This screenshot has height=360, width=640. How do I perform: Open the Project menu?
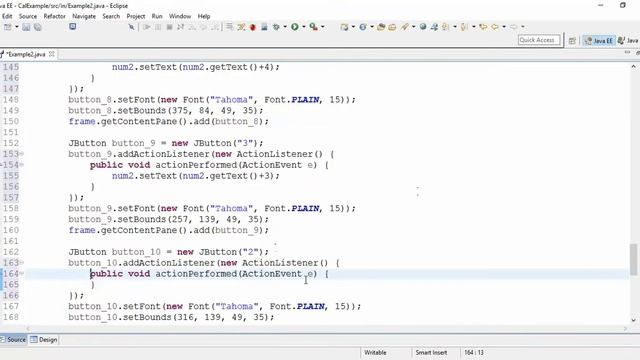[x=136, y=16]
